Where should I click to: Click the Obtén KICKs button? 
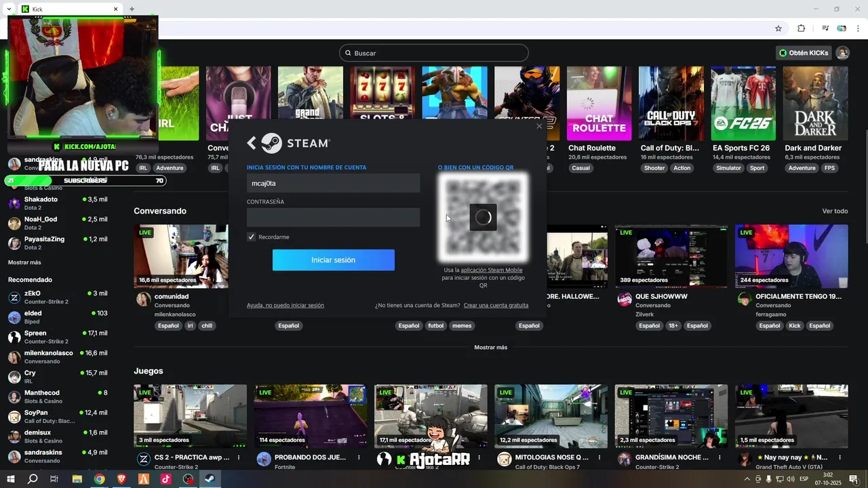pyautogui.click(x=804, y=53)
